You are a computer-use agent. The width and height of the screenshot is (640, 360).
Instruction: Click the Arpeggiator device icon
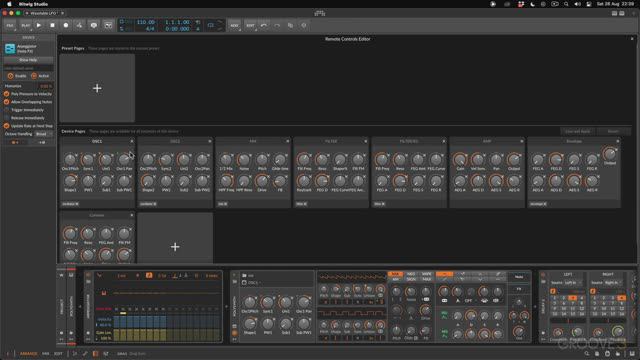[10, 49]
